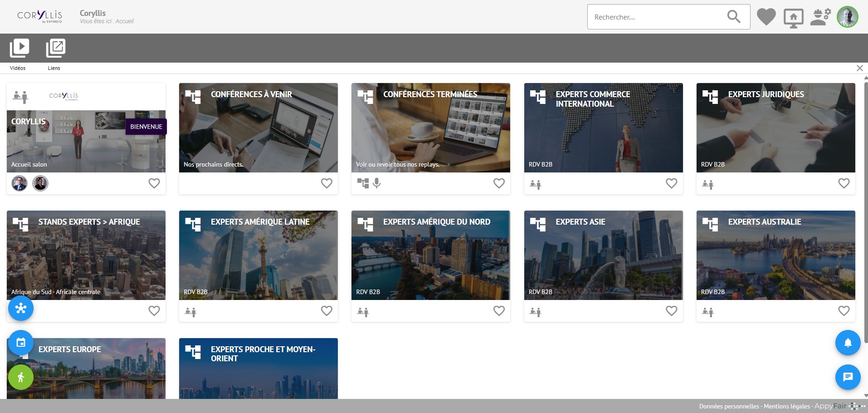Click the BIENVENUE button on Coryllis stand

(146, 127)
